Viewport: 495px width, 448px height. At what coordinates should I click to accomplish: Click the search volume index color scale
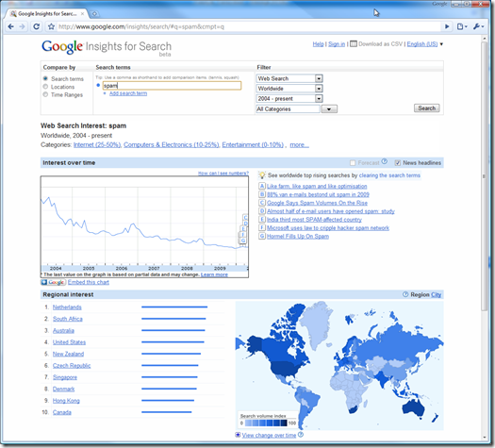click(x=266, y=423)
